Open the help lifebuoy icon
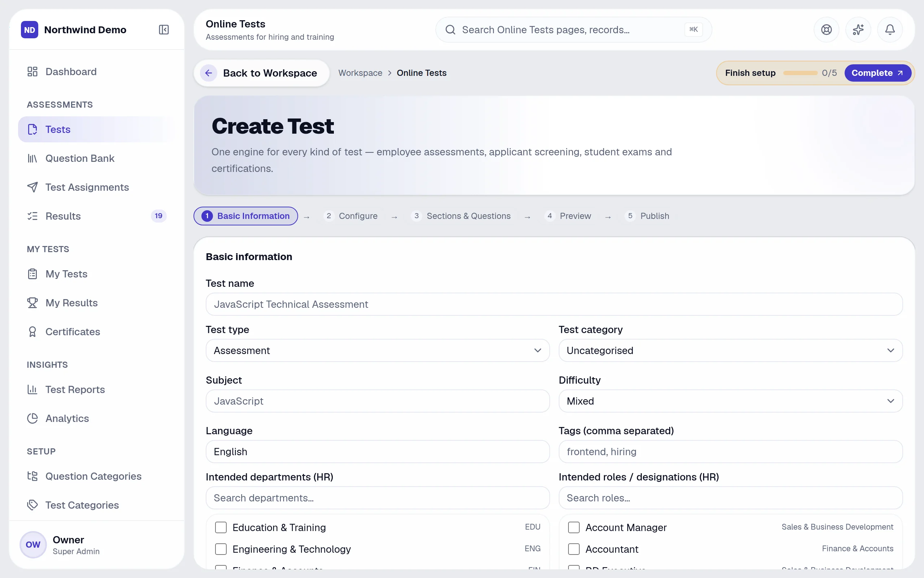Screen dimensions: 924x578 (827, 29)
